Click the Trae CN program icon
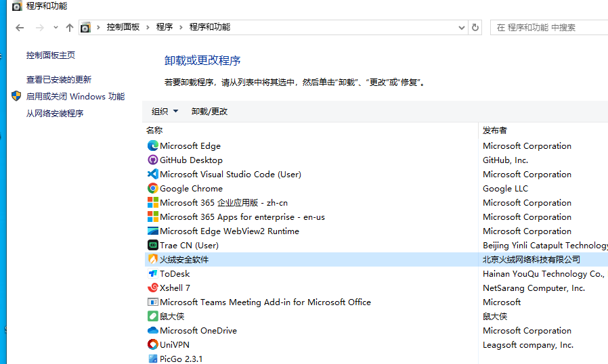This screenshot has height=364, width=608. tap(153, 245)
